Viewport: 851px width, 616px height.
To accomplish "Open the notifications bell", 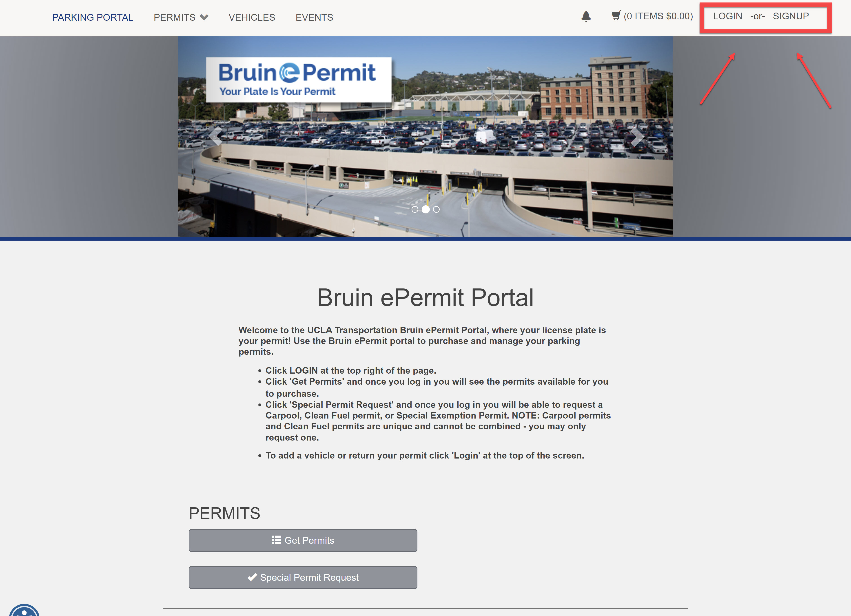I will (x=587, y=16).
